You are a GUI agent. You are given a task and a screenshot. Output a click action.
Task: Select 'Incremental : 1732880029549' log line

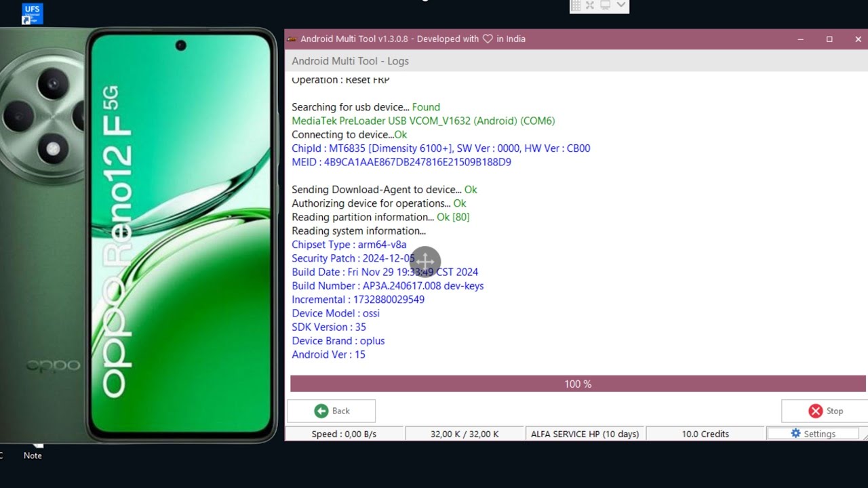point(358,300)
